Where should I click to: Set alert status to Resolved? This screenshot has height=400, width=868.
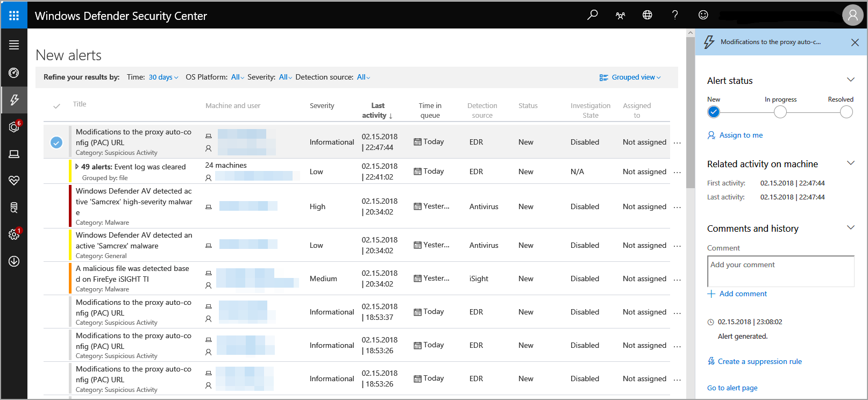click(846, 112)
